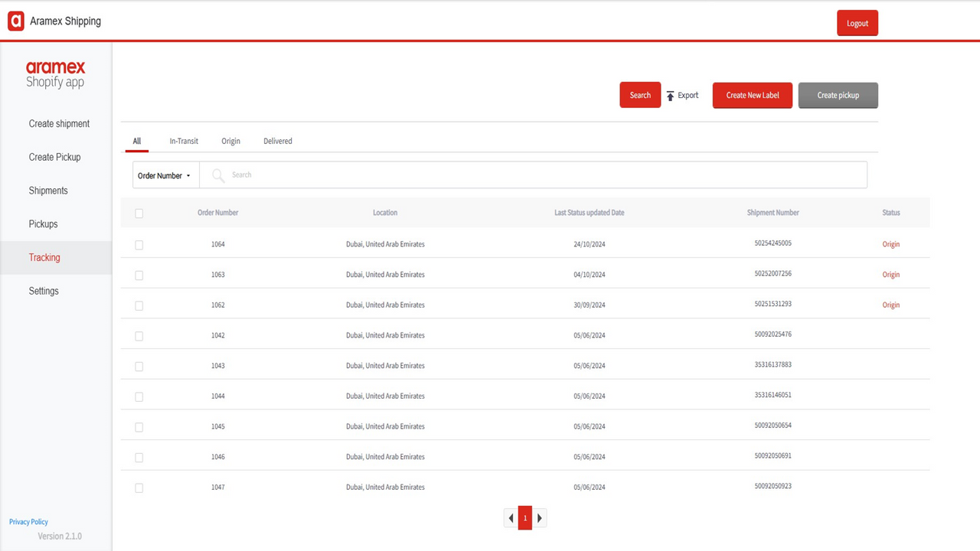Click date 04/10/2024
Image resolution: width=980 pixels, height=551 pixels.
[x=590, y=275]
